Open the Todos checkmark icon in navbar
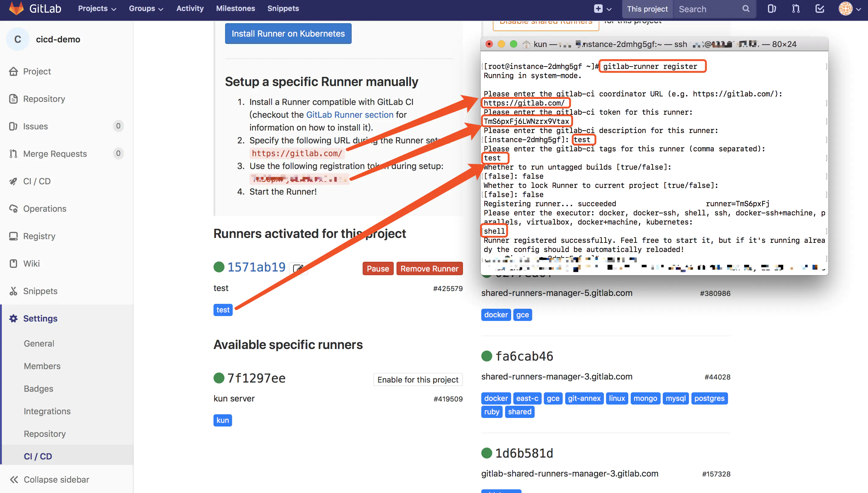Image resolution: width=868 pixels, height=493 pixels. [820, 9]
